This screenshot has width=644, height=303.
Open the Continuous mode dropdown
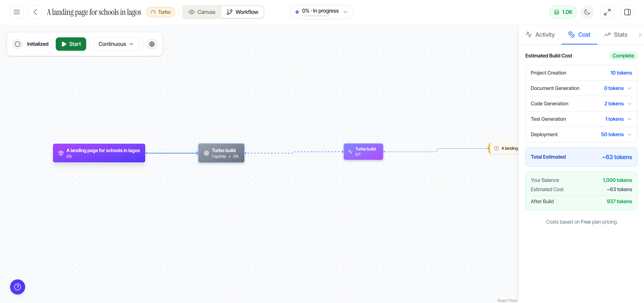click(116, 44)
